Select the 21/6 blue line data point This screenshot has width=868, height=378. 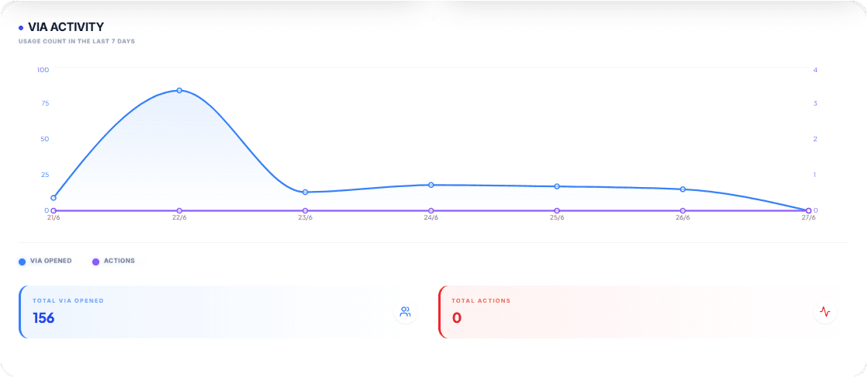[x=54, y=198]
